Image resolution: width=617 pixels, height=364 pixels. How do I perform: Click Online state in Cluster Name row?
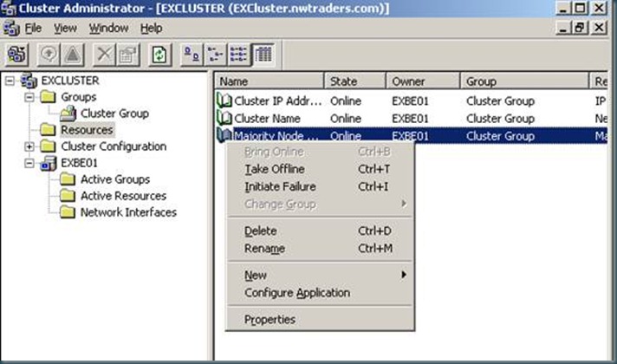click(x=346, y=118)
